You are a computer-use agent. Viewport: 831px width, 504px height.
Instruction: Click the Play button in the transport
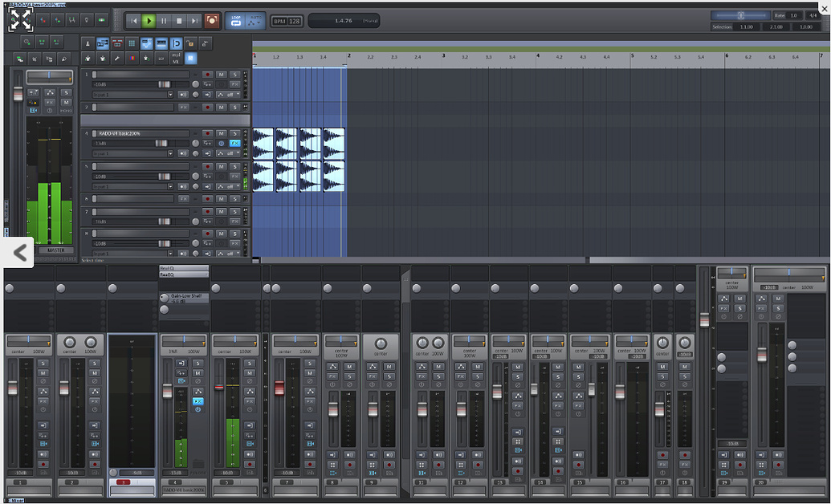coord(149,21)
